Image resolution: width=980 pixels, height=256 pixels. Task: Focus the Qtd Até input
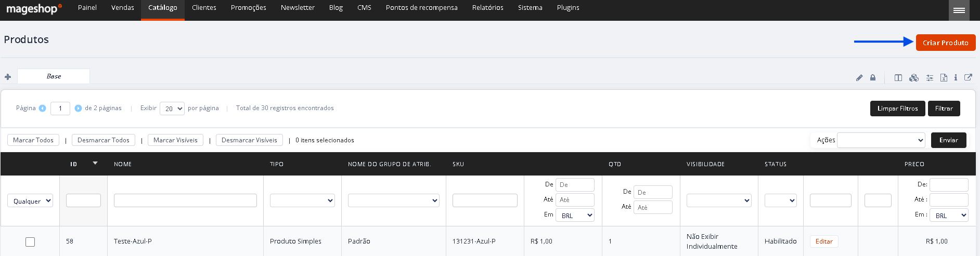[x=653, y=207]
